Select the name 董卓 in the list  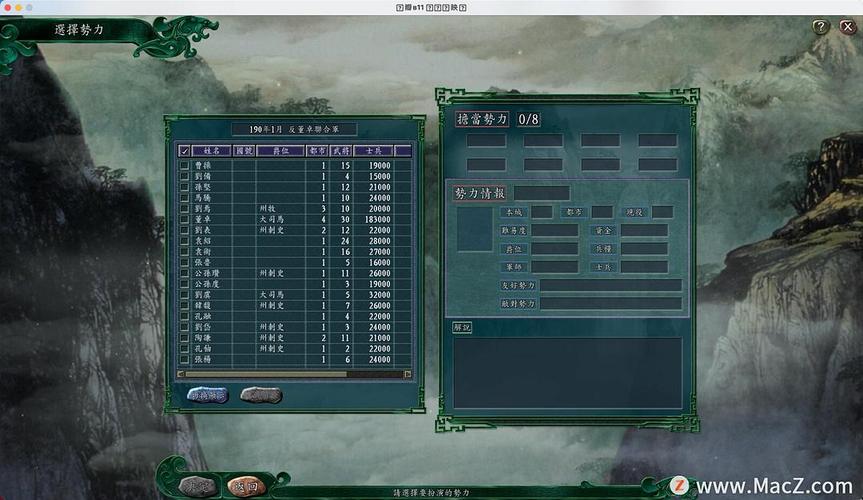click(x=203, y=219)
